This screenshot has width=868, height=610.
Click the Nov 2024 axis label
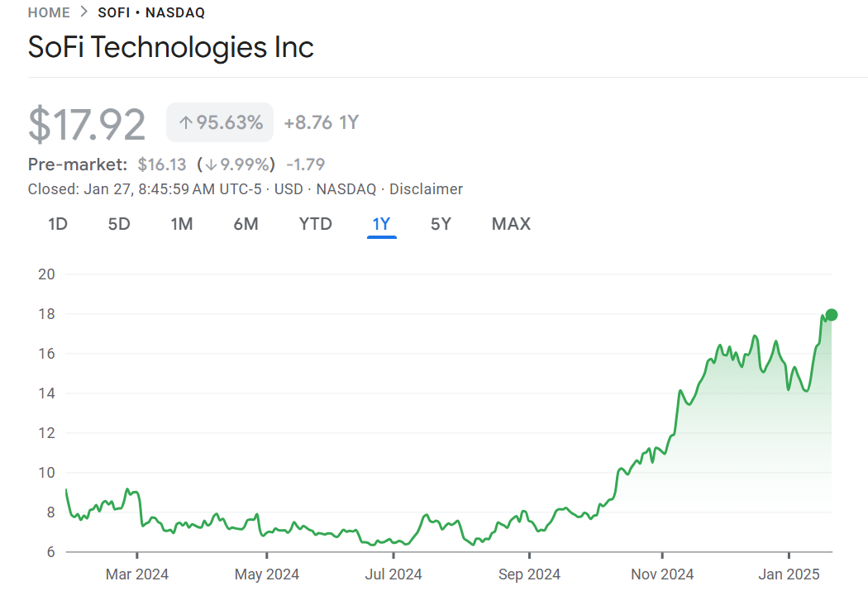[x=662, y=574]
